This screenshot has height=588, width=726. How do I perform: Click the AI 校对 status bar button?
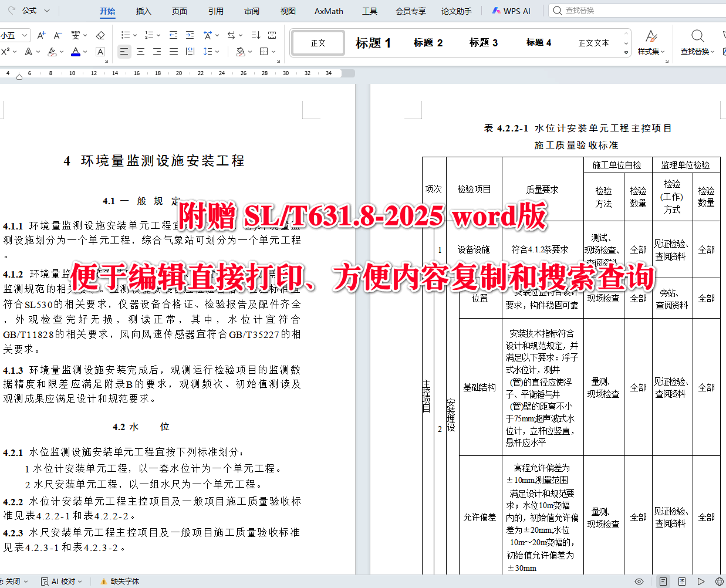tap(62, 582)
